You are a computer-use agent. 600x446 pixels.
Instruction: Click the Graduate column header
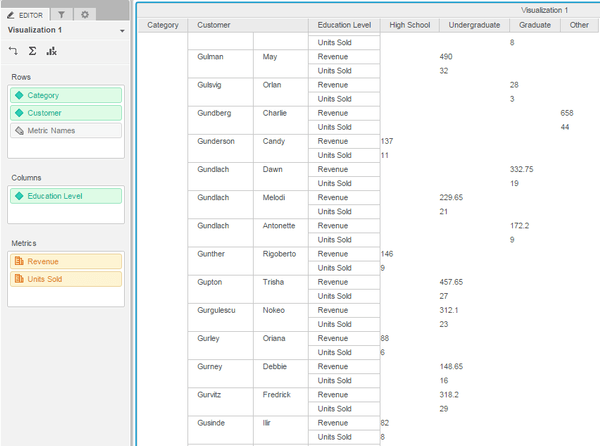[x=535, y=25]
